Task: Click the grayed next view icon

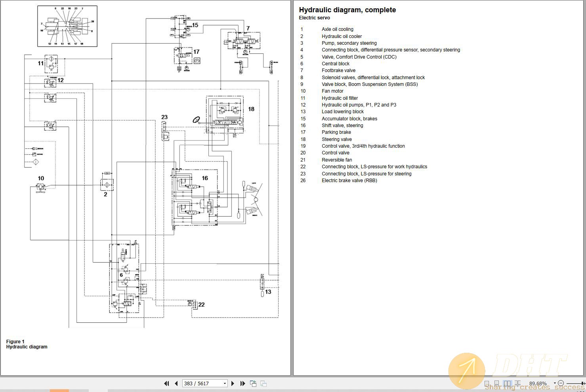Action: point(263,383)
